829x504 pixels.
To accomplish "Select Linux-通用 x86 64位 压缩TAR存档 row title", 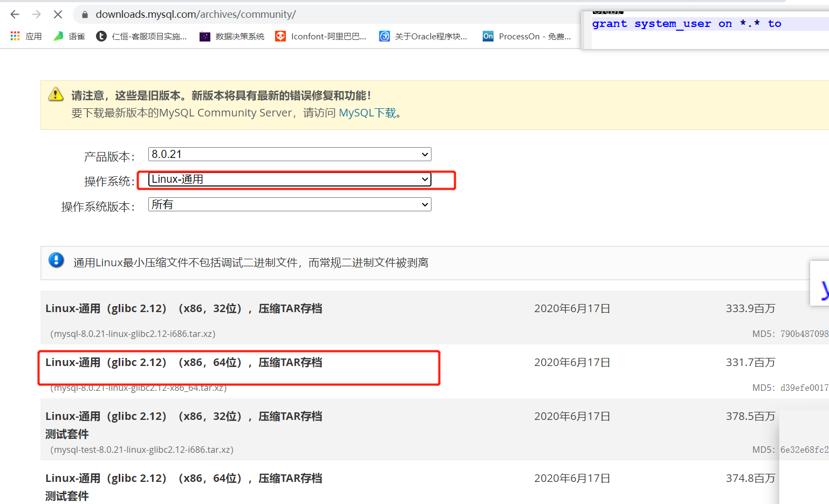I will coord(184,362).
